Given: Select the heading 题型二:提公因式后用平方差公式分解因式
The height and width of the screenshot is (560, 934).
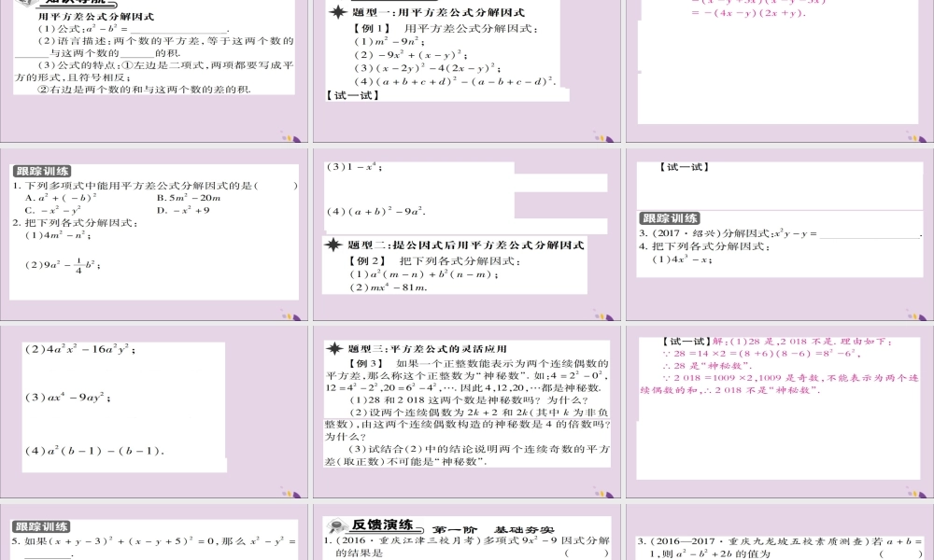Looking at the screenshot, I should (466, 245).
